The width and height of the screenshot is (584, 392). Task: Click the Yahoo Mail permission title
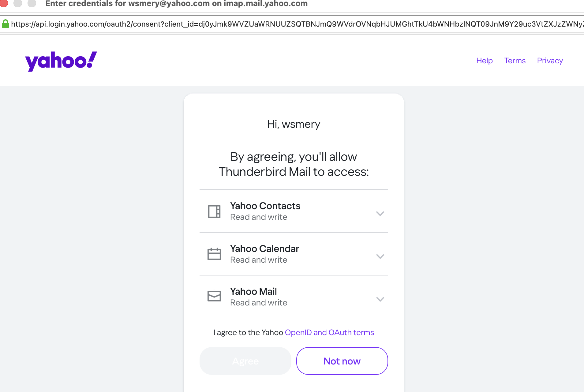pos(253,291)
